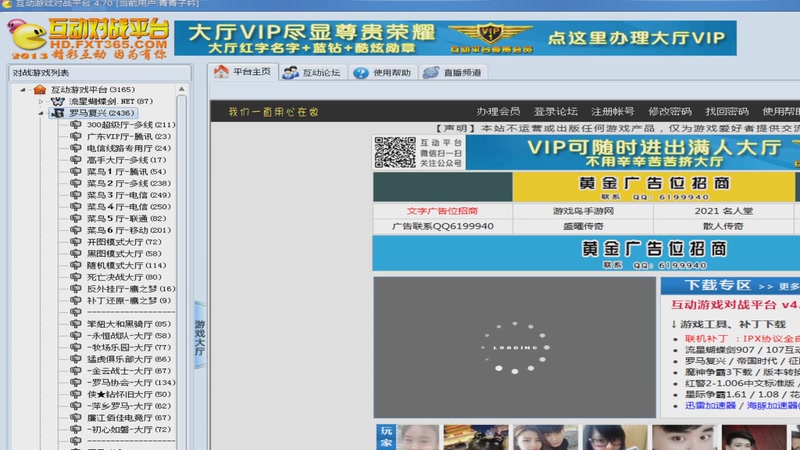The image size is (800, 450).
Task: Open the 2021 名人堂 link
Action: coord(723,211)
